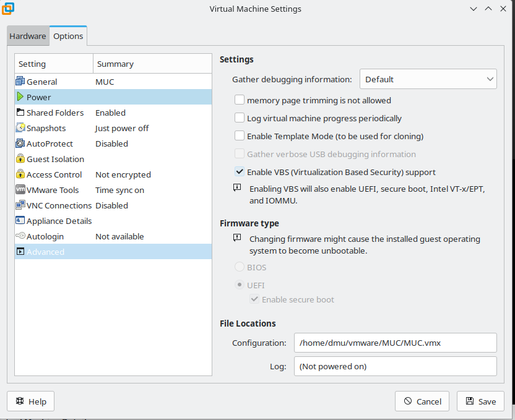Click the VMware Tools icon
Screen dimensions: 515x420
20,190
